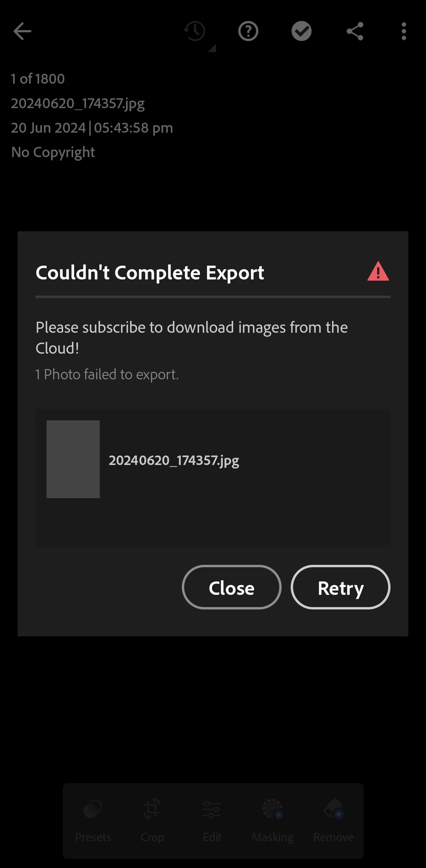The height and width of the screenshot is (868, 426).
Task: Select the Crop tool
Action: (152, 820)
